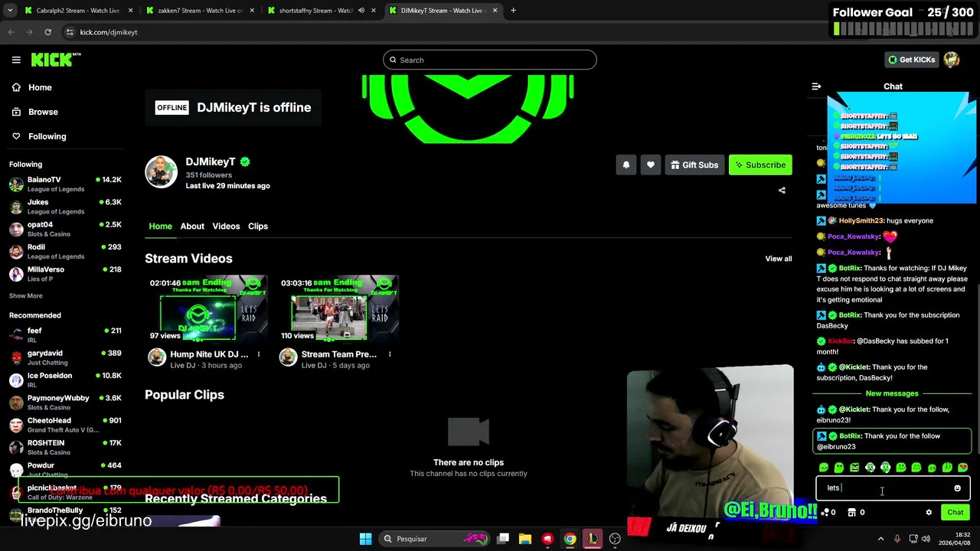980x551 pixels.
Task: Open CheetoHead recommended channel
Action: click(x=65, y=425)
